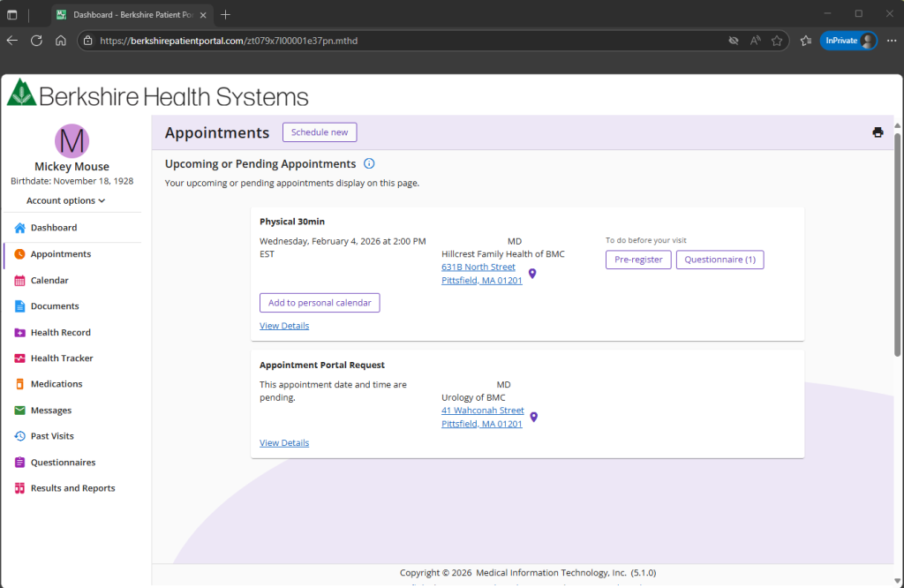Click the printer icon in Appointments header

pos(878,132)
